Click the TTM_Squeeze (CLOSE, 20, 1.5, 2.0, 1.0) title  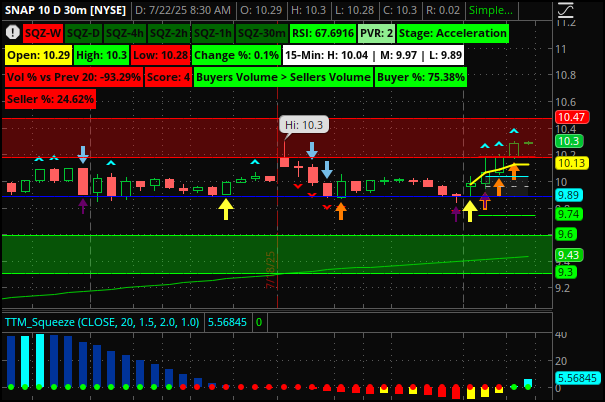(x=102, y=322)
